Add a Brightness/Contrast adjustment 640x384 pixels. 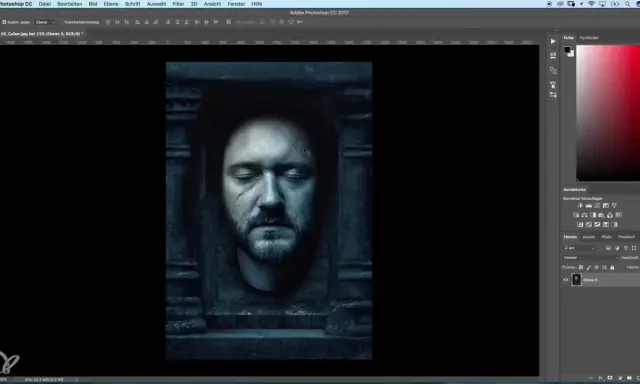coord(580,205)
